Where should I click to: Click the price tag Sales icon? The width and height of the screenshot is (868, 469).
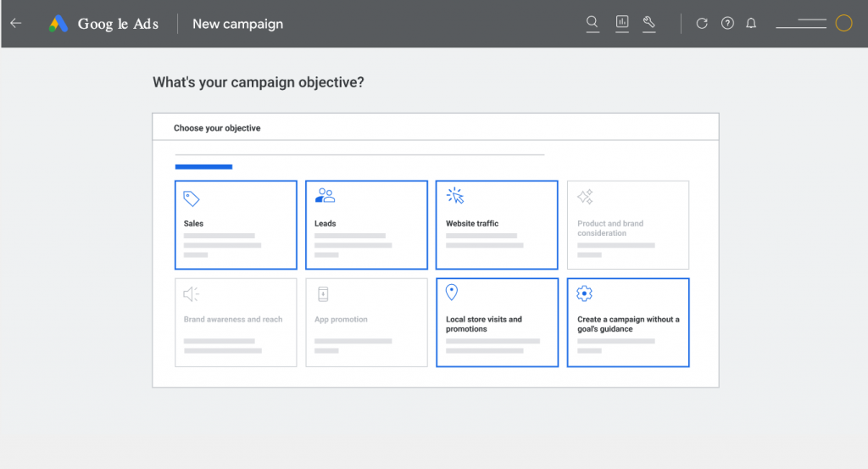(x=192, y=198)
